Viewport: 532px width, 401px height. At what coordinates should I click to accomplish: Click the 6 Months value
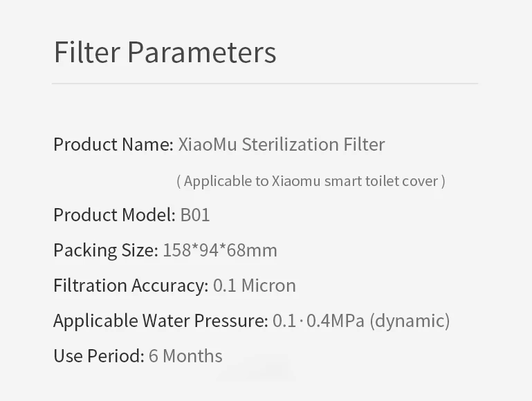point(185,356)
